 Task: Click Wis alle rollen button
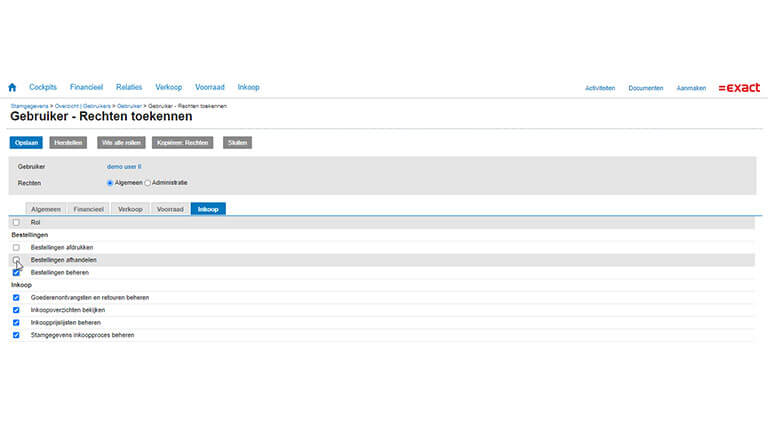point(119,143)
